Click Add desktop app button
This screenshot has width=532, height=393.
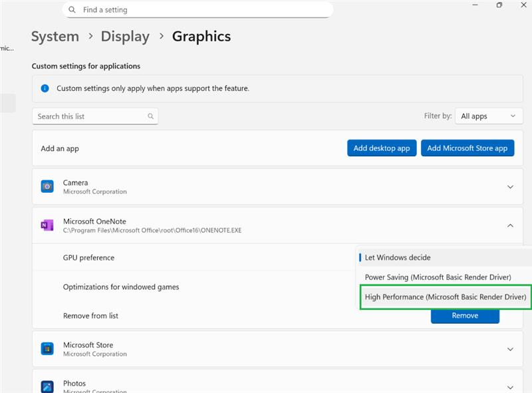382,148
